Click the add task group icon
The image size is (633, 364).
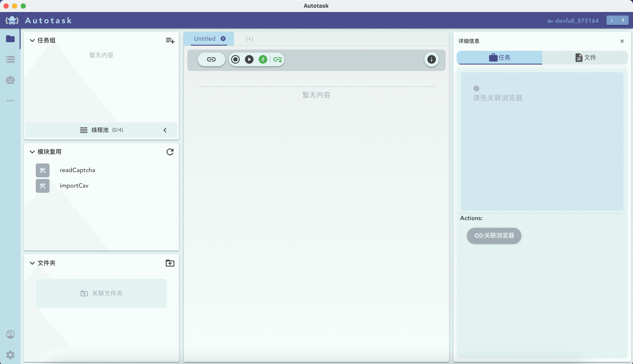[170, 40]
